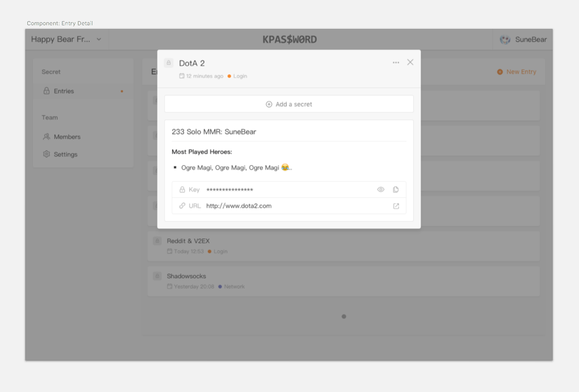
Task: Click the lock icon on Reddit & V2EX row
Action: pos(157,241)
